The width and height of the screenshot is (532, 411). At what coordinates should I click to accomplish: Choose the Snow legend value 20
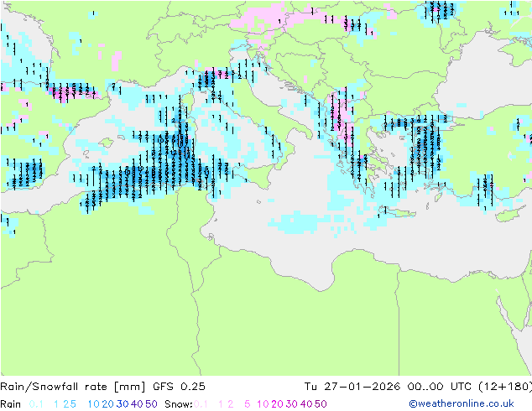[277, 404]
